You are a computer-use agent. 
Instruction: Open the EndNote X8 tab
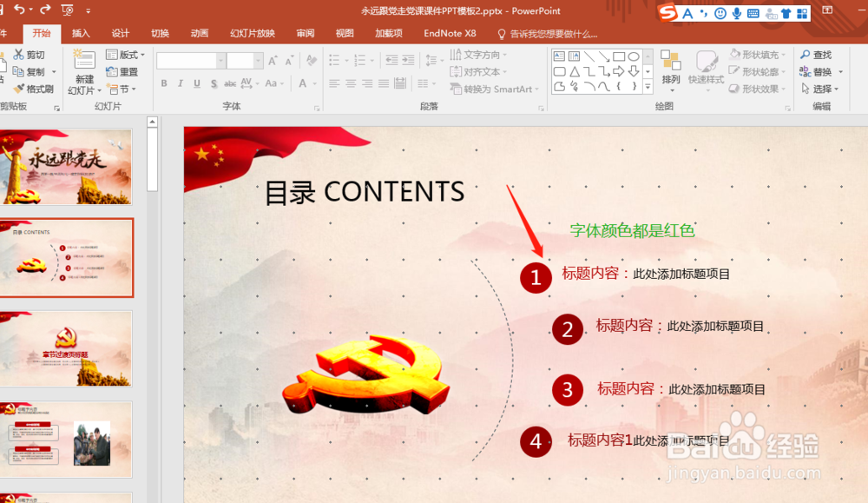pos(450,33)
